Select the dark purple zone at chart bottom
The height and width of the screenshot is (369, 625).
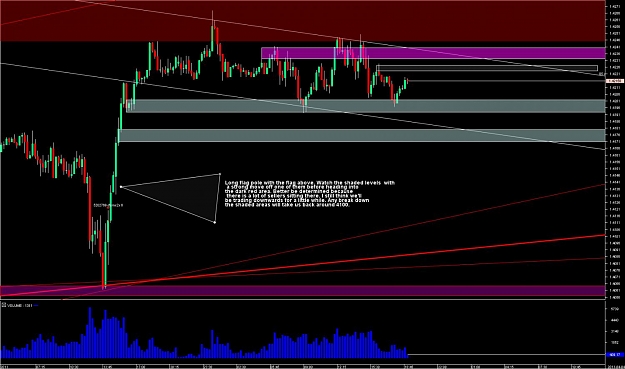point(303,290)
